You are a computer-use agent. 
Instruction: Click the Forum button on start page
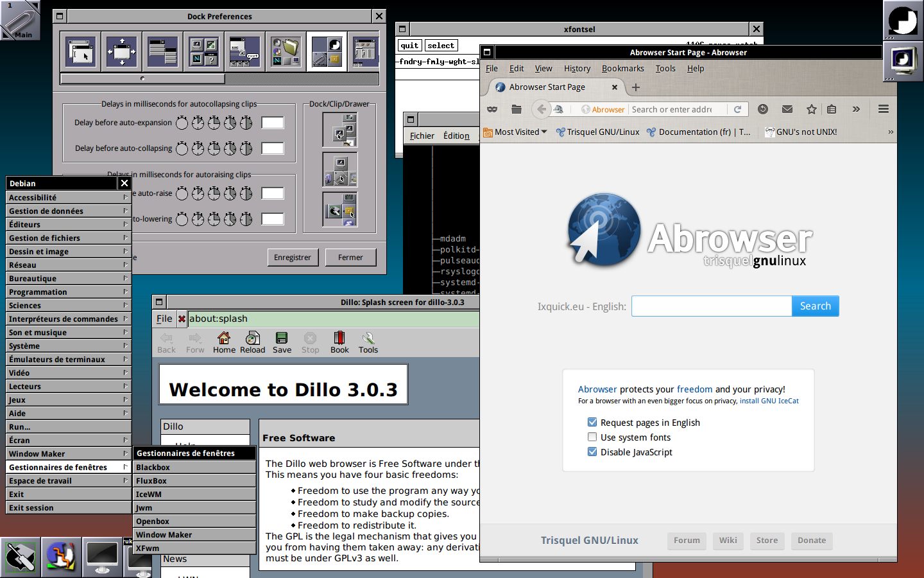[687, 540]
